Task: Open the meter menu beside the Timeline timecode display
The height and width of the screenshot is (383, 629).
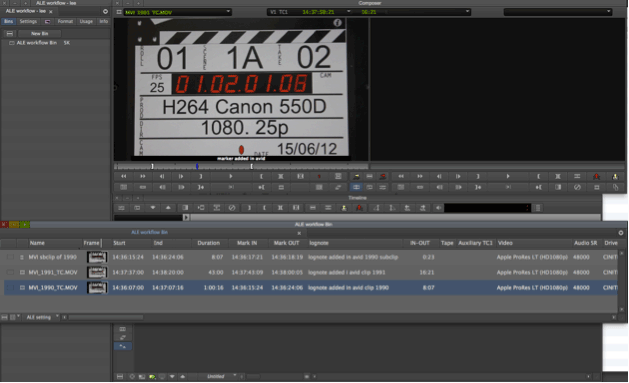Action: click(538, 208)
